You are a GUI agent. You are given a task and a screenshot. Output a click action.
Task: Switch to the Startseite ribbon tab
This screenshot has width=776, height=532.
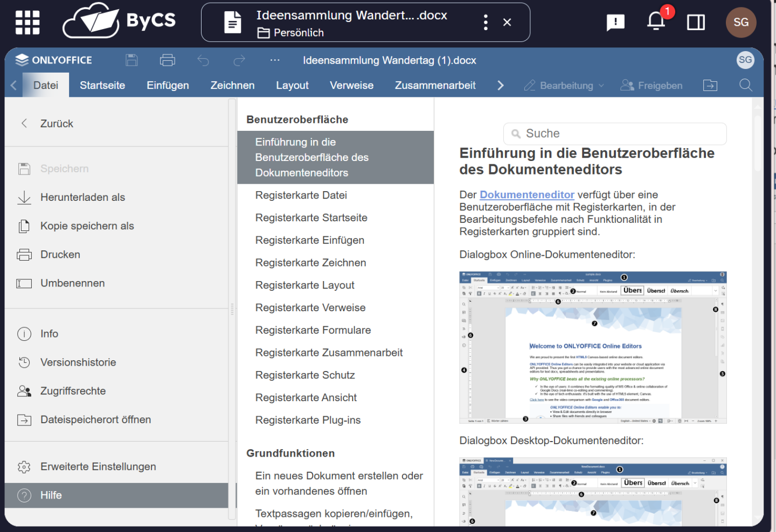(102, 85)
